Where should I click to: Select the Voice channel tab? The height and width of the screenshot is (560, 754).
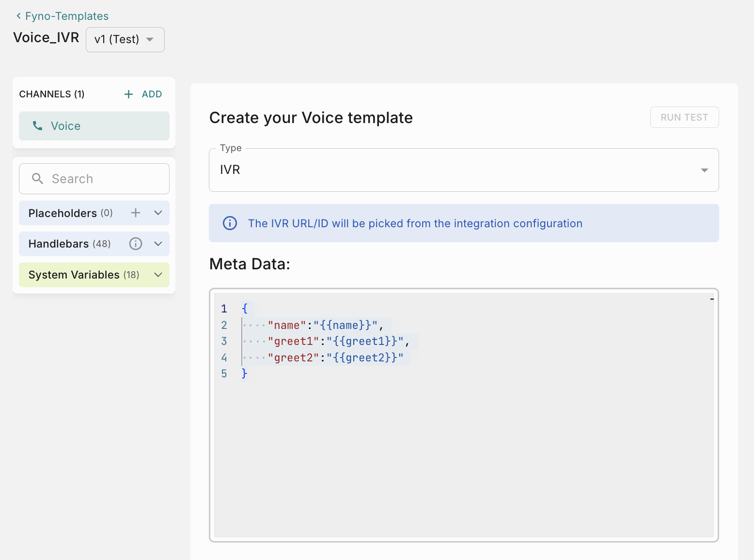[94, 126]
